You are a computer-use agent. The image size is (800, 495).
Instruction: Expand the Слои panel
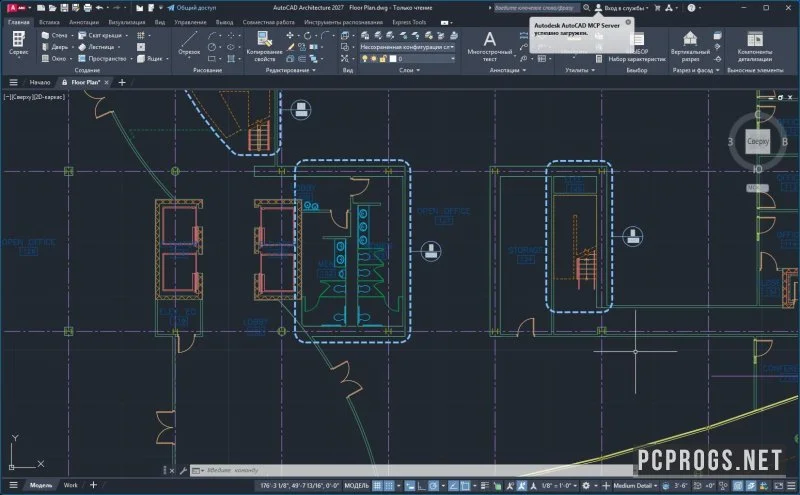pyautogui.click(x=409, y=70)
